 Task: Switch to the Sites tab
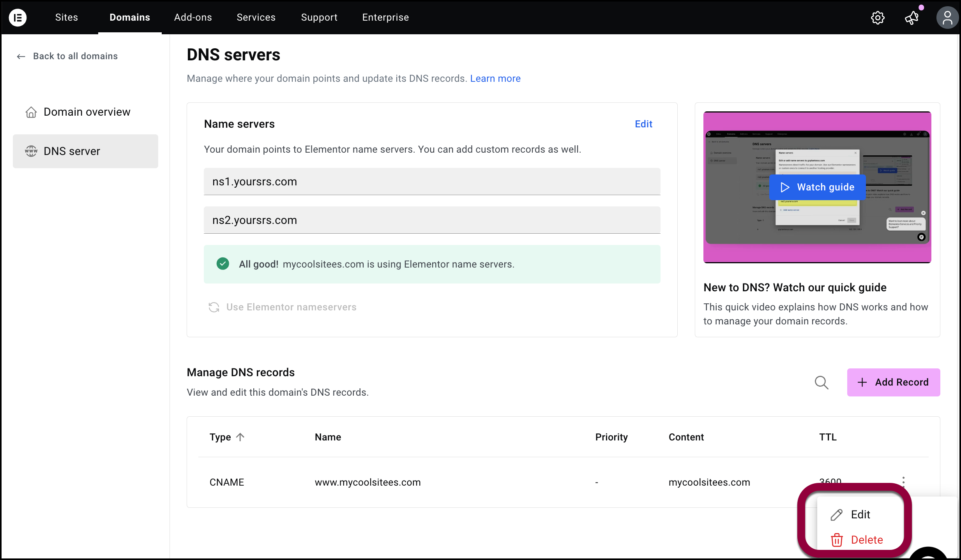tap(67, 18)
